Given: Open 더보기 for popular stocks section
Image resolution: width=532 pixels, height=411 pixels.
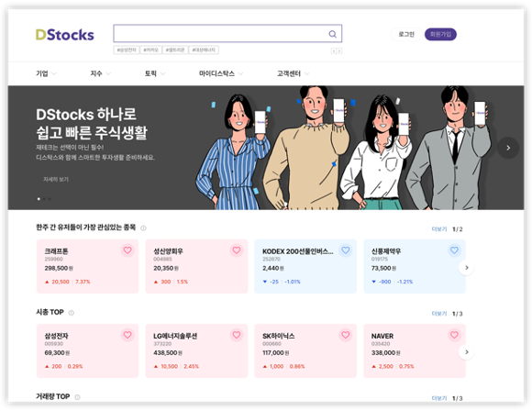Looking at the screenshot, I should click(x=439, y=229).
